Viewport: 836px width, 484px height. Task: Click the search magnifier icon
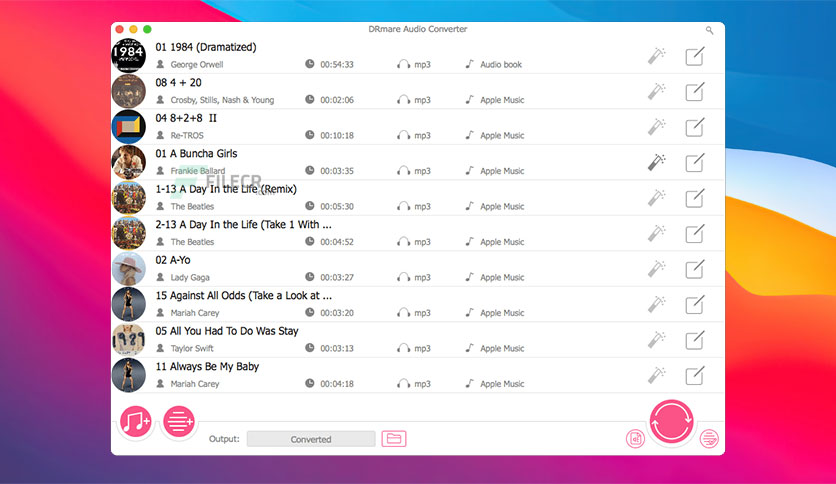pyautogui.click(x=709, y=30)
